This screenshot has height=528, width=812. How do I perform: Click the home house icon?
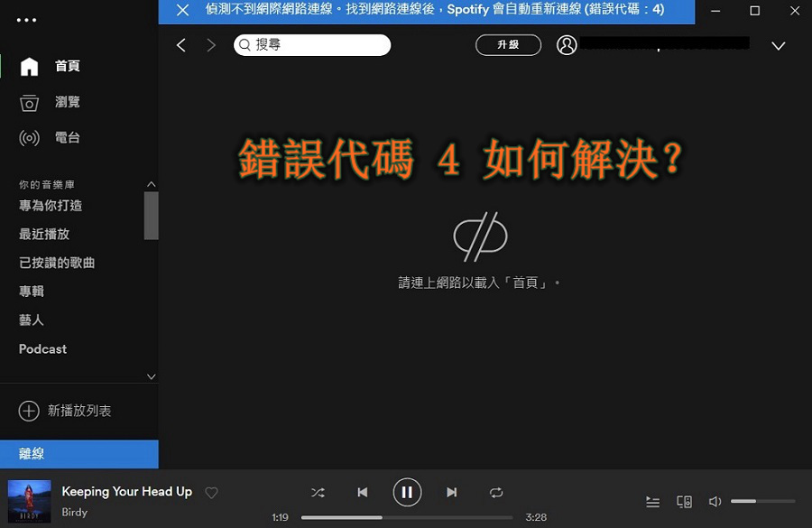pos(29,66)
